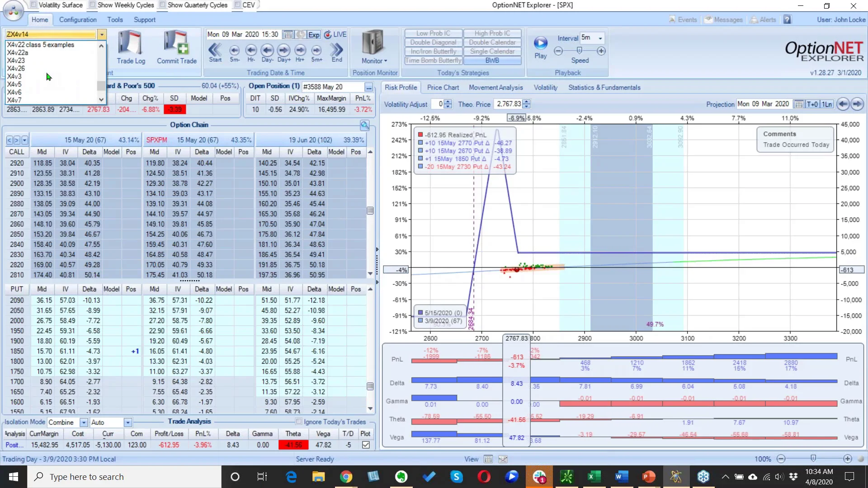Toggle Show Quarterly Cycles checkbox
Image resolution: width=868 pixels, height=488 pixels.
(162, 5)
